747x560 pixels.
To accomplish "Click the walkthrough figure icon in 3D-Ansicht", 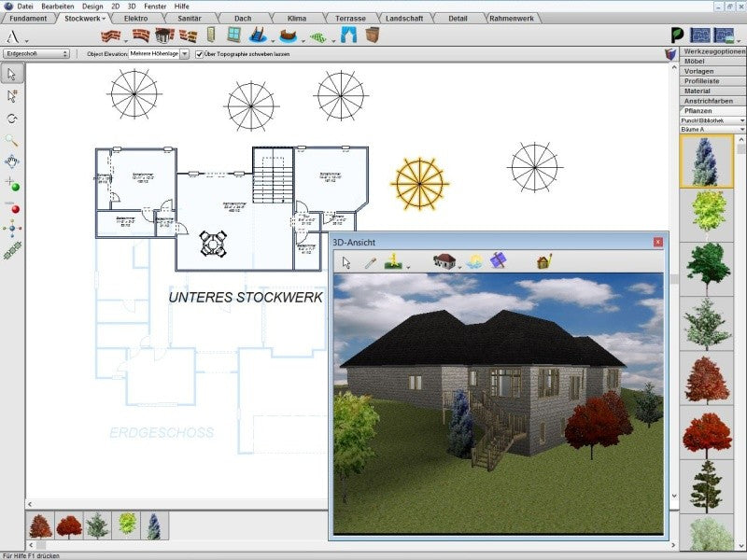I will 393,261.
